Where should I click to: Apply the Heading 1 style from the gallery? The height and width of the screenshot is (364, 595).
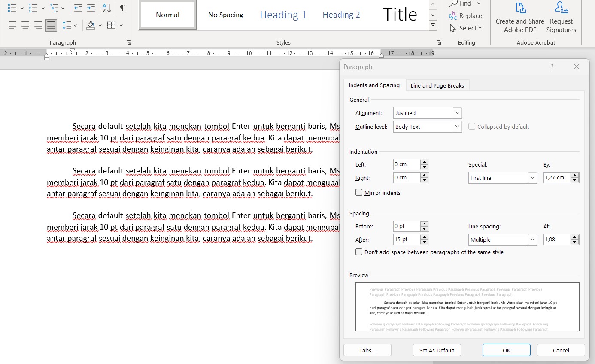click(x=283, y=15)
